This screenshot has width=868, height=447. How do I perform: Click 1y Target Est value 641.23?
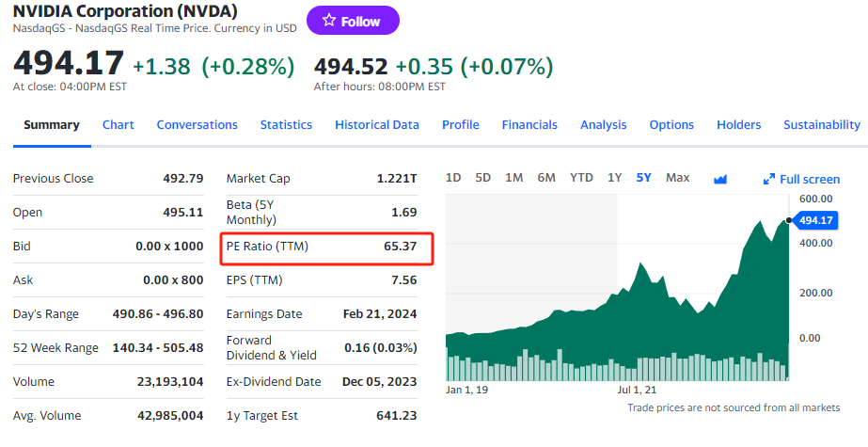click(397, 415)
